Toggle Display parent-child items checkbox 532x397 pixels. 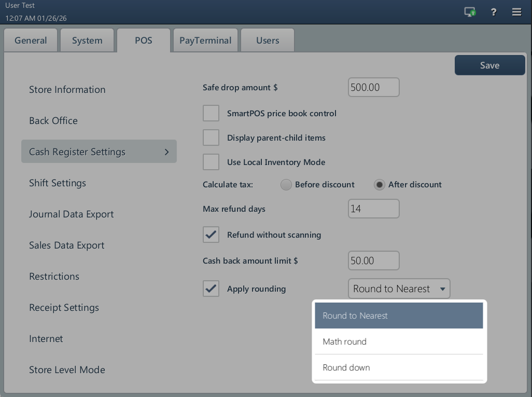[211, 138]
